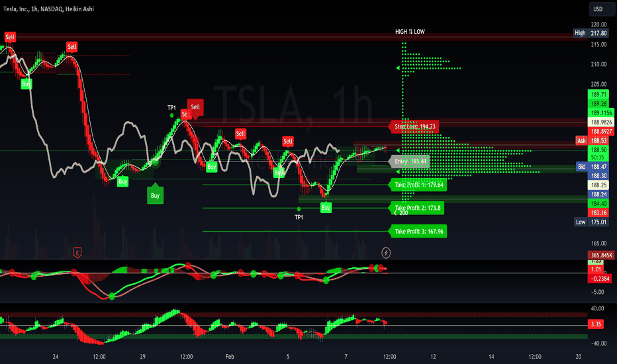Click the Buy signal just after the first Sell
This screenshot has width=617, height=364.
(26, 84)
